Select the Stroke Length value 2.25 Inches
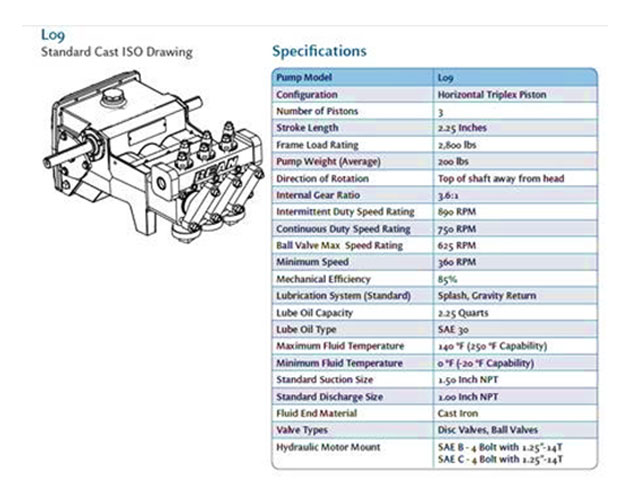The width and height of the screenshot is (630, 496). click(x=462, y=128)
